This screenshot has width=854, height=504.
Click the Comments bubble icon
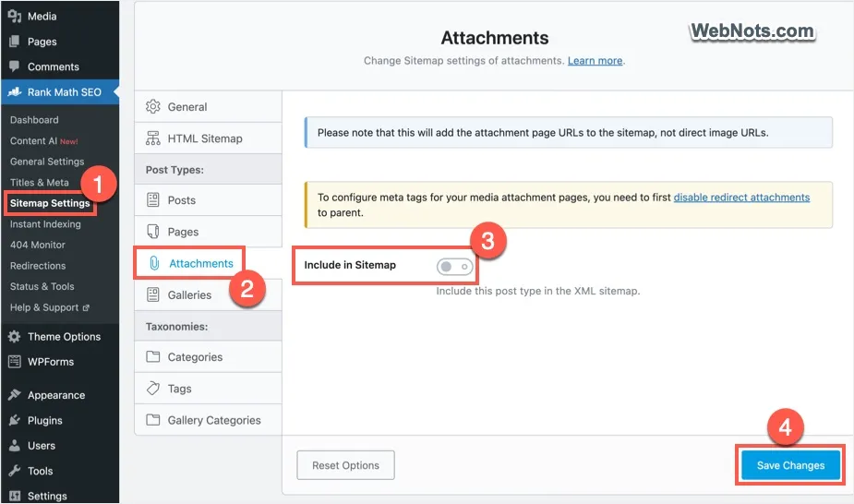point(15,66)
